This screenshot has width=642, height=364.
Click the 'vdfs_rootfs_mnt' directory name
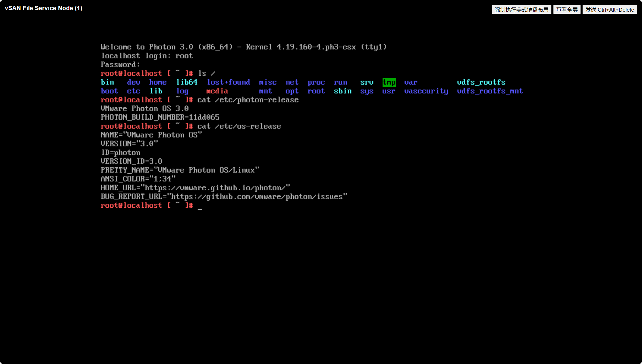pyautogui.click(x=490, y=91)
